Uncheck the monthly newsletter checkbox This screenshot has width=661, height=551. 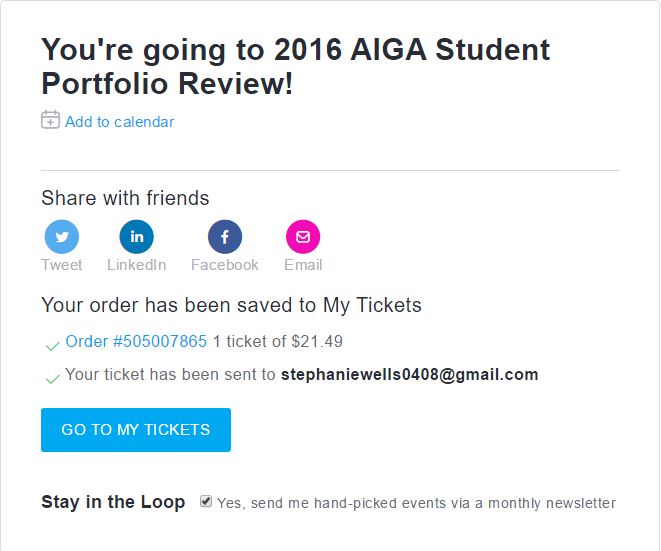coord(206,501)
